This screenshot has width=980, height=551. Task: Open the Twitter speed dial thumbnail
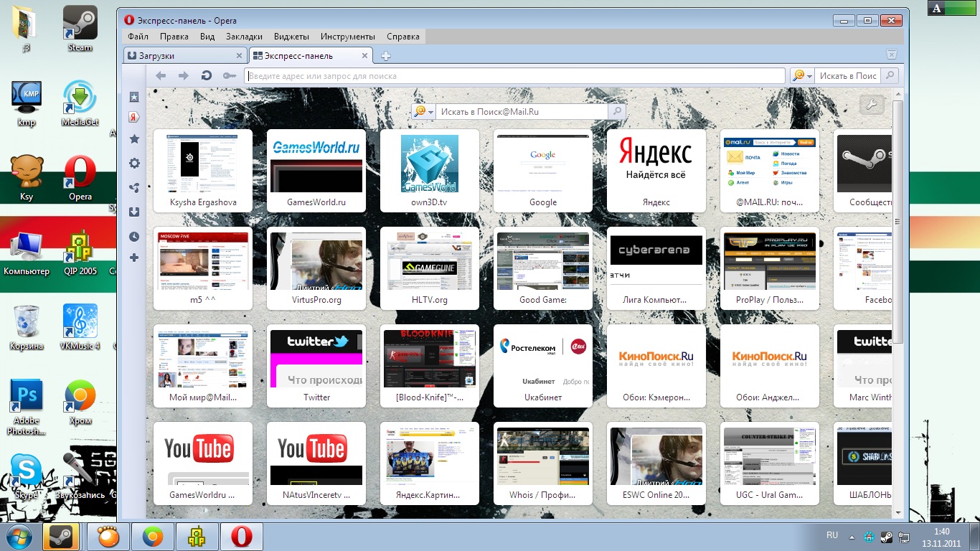point(316,366)
